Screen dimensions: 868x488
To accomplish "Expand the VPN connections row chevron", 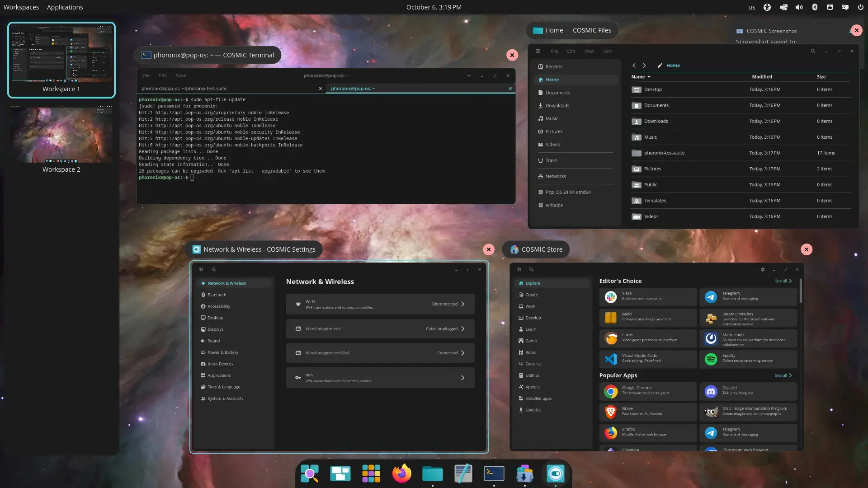I will pyautogui.click(x=463, y=378).
